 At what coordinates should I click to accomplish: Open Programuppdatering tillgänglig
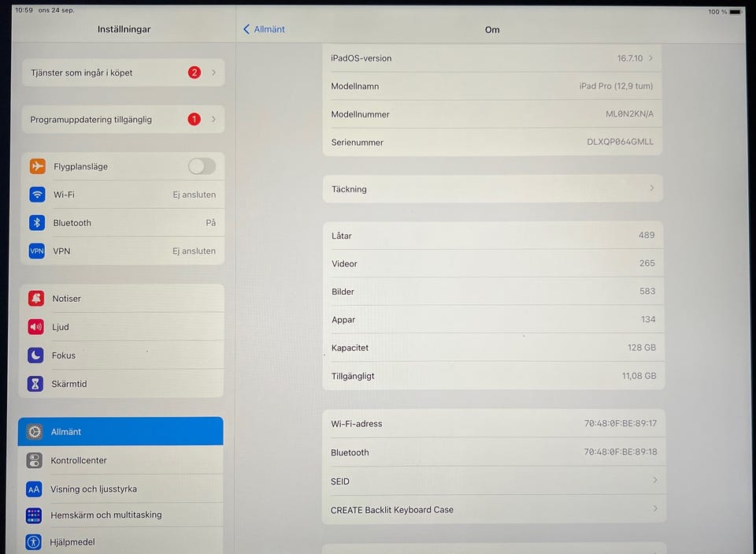123,119
